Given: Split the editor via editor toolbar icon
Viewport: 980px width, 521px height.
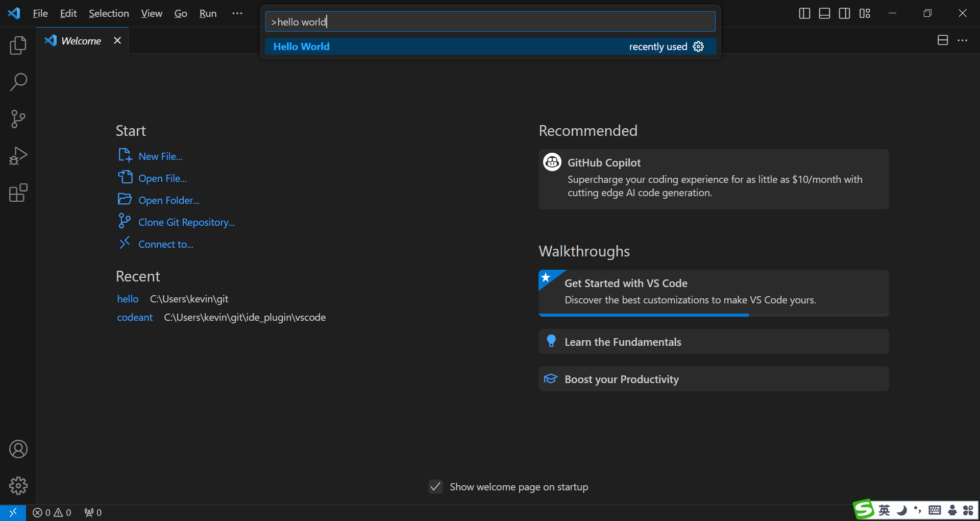Looking at the screenshot, I should (x=943, y=40).
